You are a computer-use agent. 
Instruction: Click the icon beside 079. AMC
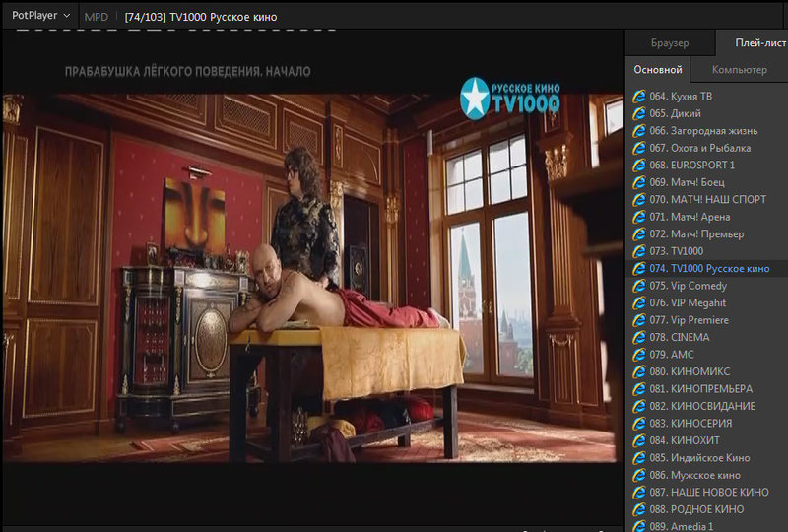[x=638, y=355]
